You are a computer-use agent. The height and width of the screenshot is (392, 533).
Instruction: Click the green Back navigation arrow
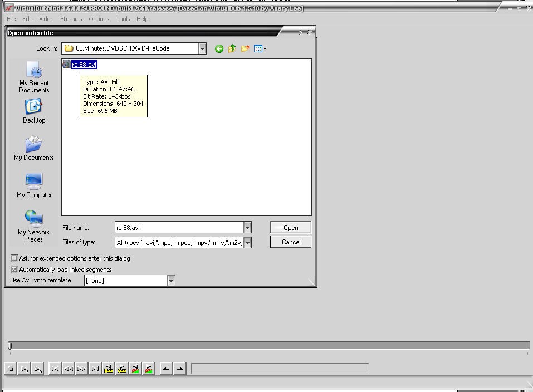pyautogui.click(x=219, y=49)
